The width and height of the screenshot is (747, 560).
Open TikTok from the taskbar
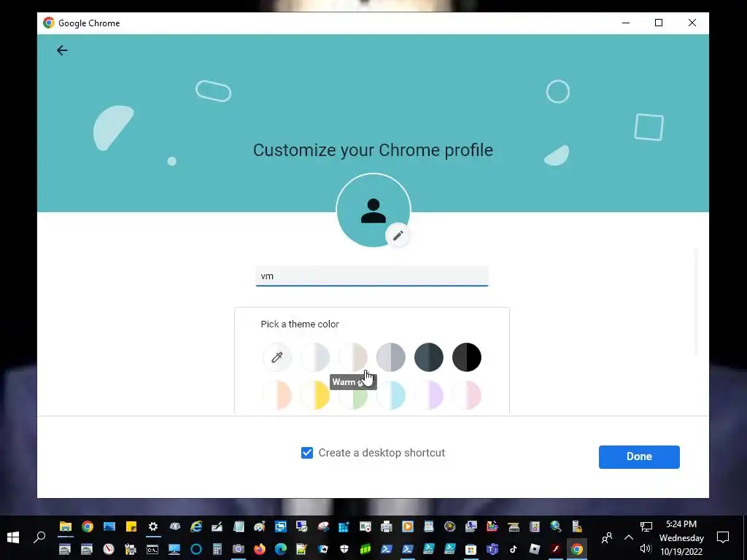(513, 550)
